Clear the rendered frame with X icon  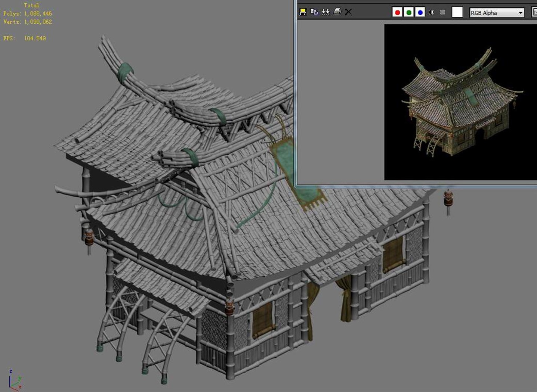pyautogui.click(x=348, y=12)
